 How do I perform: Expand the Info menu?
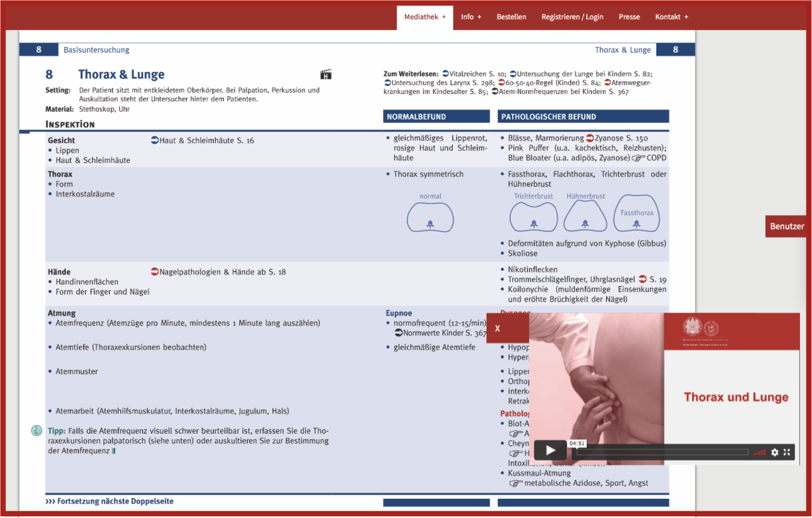(x=471, y=17)
